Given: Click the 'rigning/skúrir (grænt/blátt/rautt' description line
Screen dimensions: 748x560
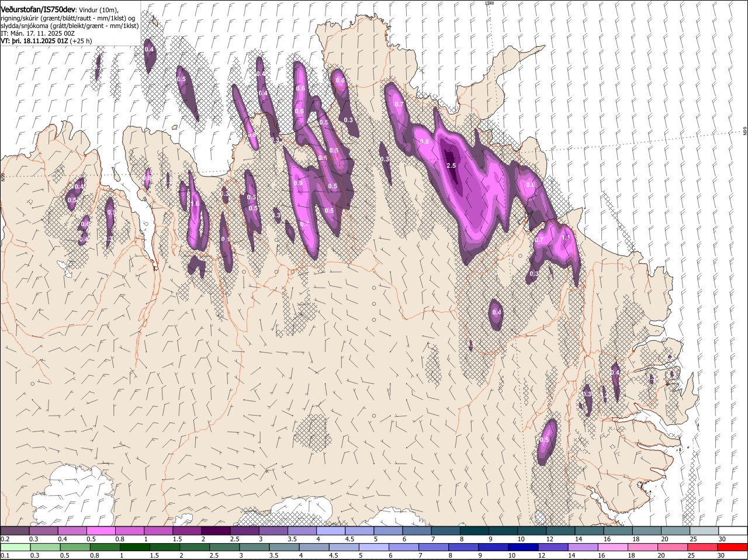Looking at the screenshot, I should tap(67, 18).
